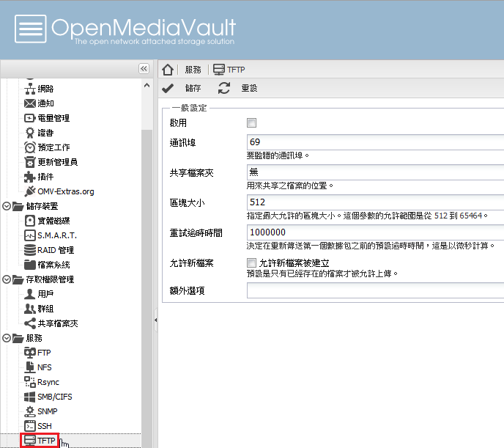
Task: Open 共享檔案夾 in the sidebar tree
Action: [x=51, y=323]
